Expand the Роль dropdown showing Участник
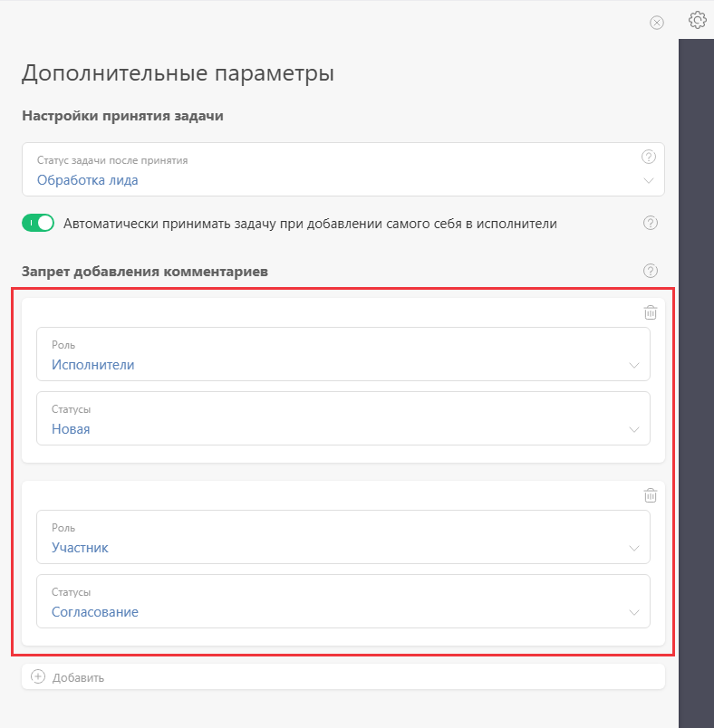 [343, 537]
